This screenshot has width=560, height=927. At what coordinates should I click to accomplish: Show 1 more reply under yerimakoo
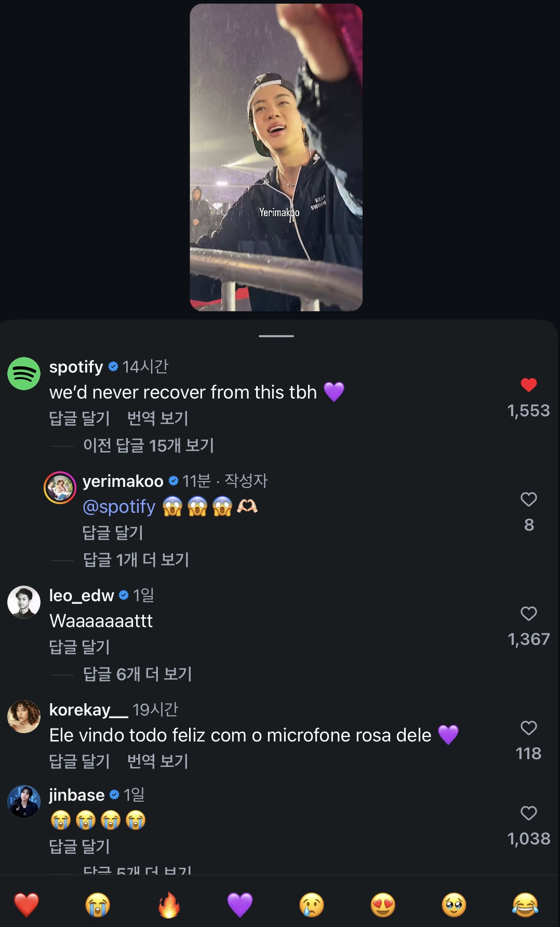136,560
